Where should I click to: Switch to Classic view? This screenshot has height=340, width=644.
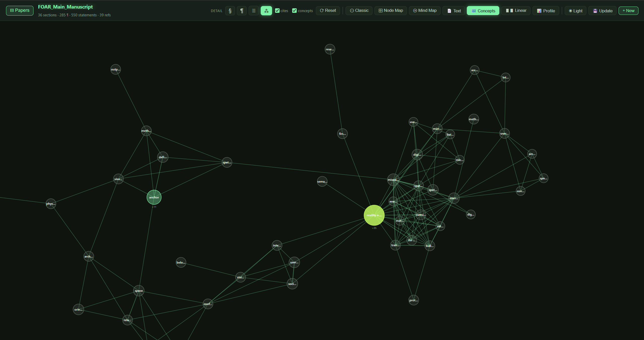click(x=359, y=11)
